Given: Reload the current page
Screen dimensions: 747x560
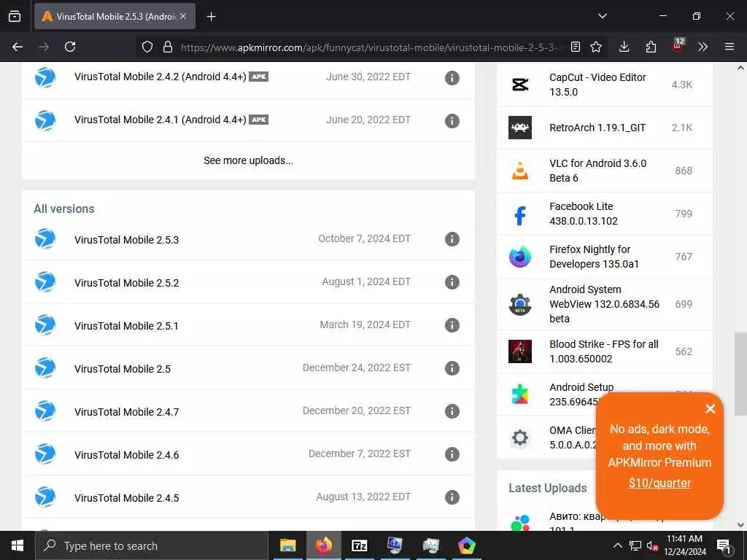Looking at the screenshot, I should (70, 47).
